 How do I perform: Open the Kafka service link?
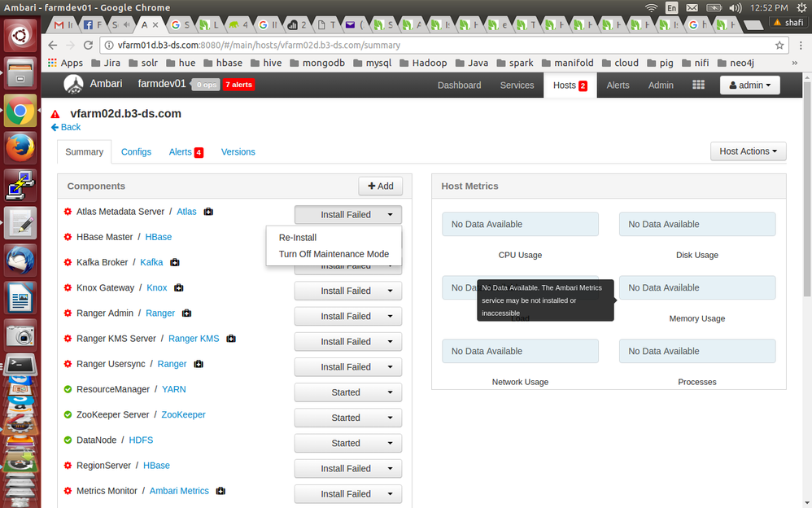151,262
